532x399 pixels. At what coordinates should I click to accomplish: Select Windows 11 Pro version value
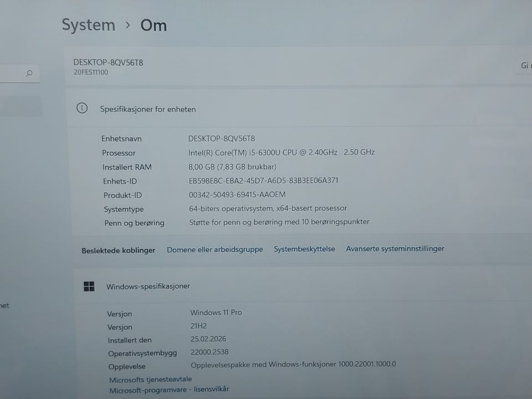click(216, 313)
